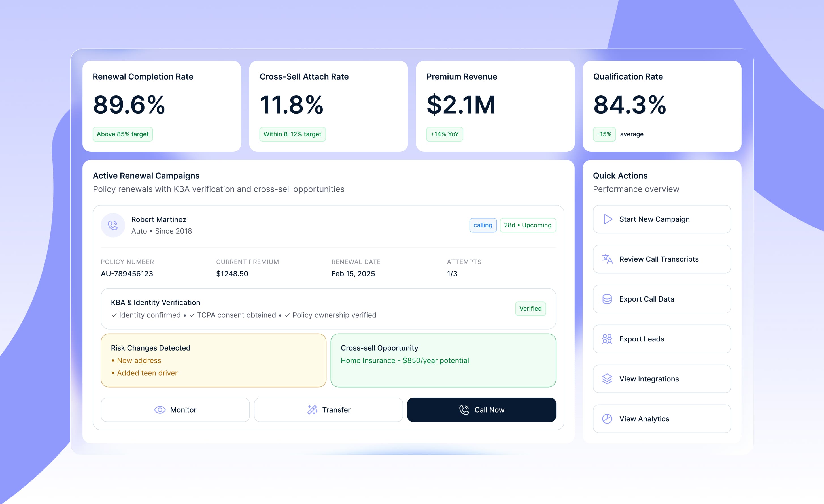Click the Transfer button

[328, 410]
